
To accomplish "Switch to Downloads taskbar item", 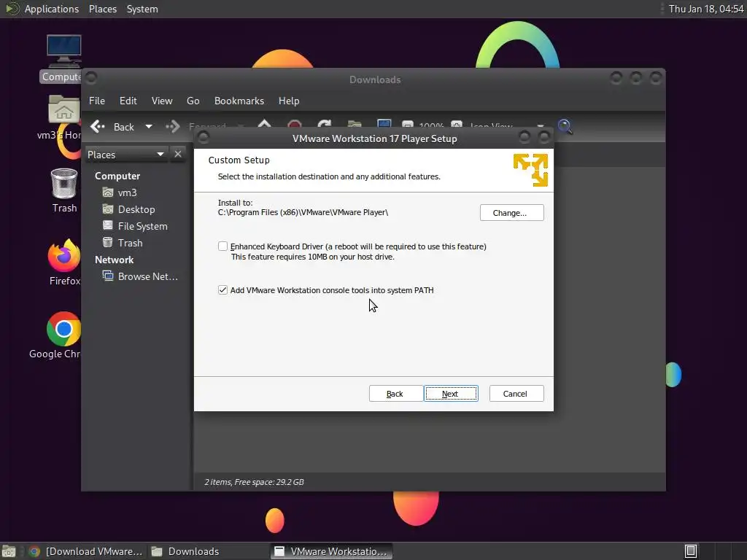I will [185, 551].
